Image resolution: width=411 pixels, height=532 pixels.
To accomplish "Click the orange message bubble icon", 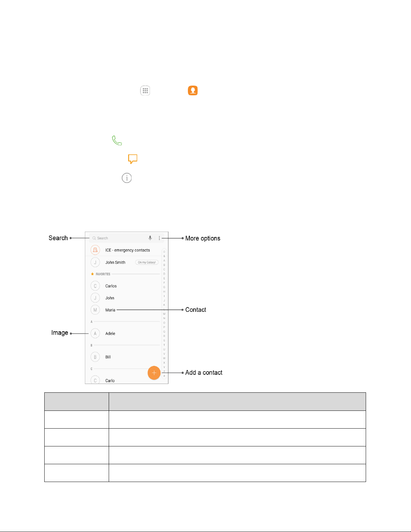I will [x=133, y=159].
